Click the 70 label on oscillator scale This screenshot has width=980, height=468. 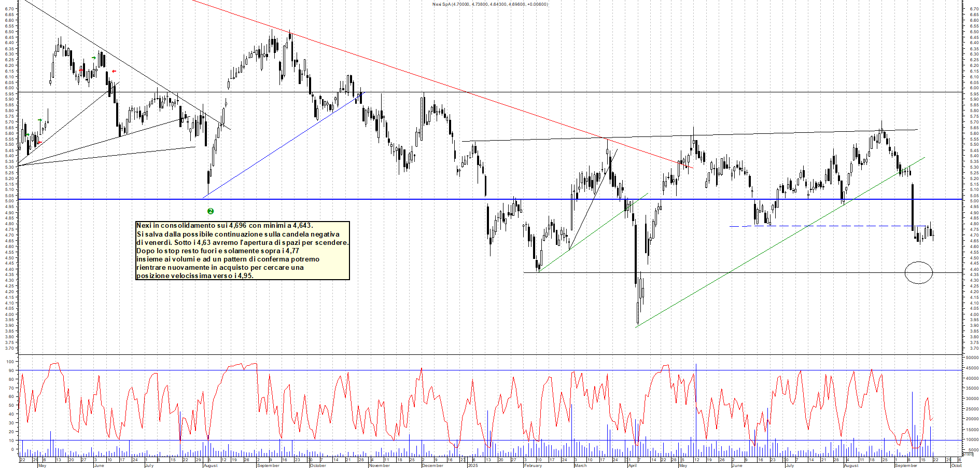(11, 388)
